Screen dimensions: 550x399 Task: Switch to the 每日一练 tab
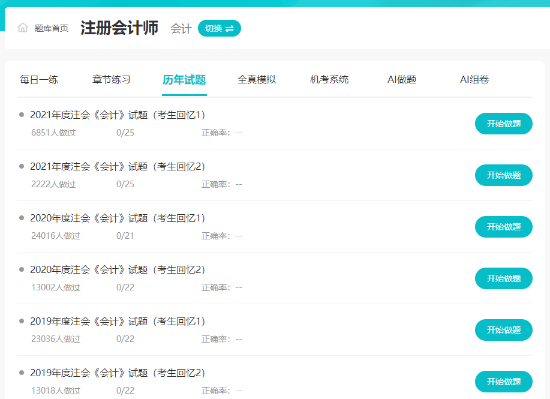[x=39, y=80]
